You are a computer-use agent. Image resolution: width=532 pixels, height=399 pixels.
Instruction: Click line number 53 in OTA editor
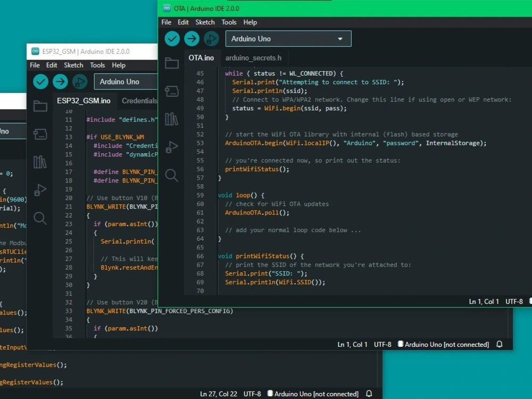coord(200,143)
